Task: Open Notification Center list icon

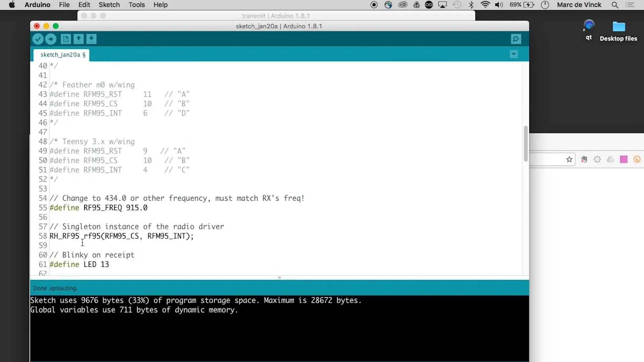Action: point(630,5)
